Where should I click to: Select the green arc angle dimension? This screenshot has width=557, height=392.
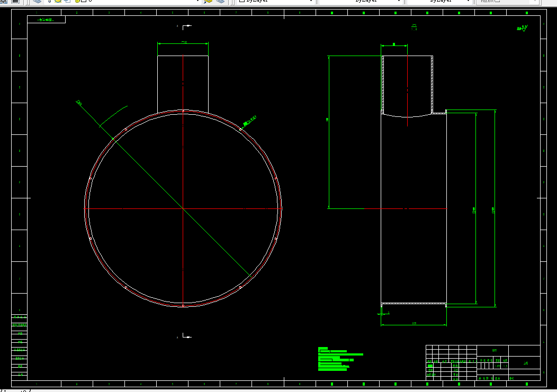tap(113, 115)
